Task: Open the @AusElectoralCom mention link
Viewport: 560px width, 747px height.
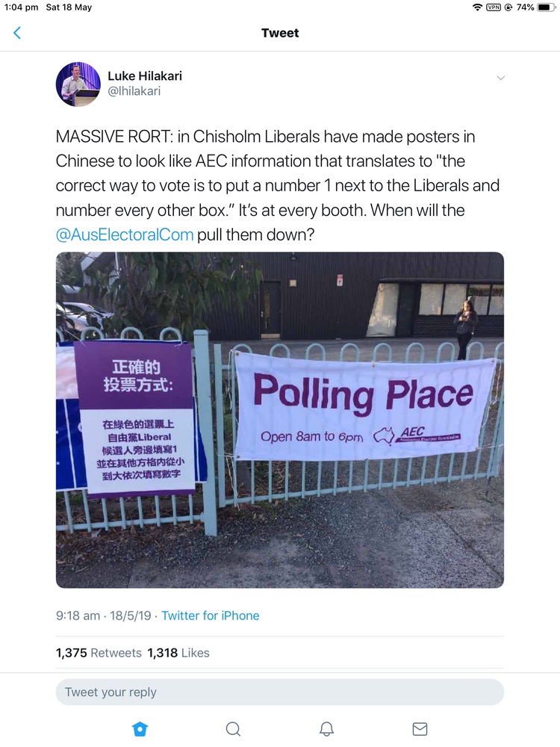Action: pos(125,234)
